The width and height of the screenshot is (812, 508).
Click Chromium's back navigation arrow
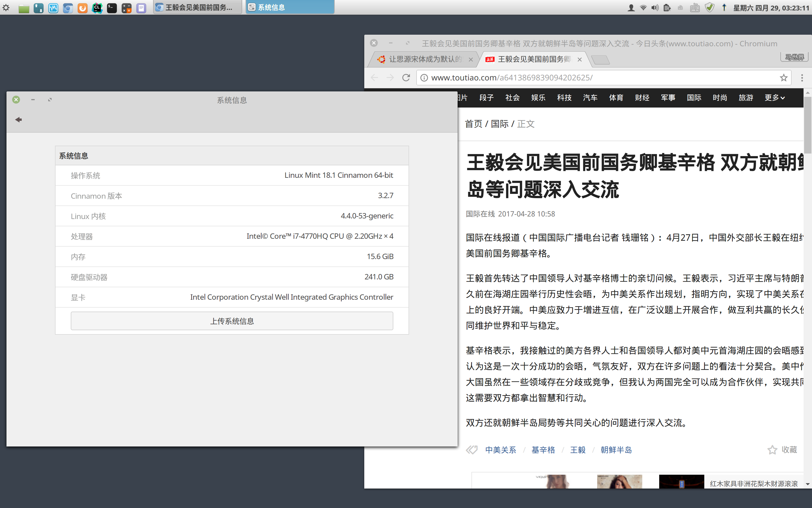pos(374,78)
